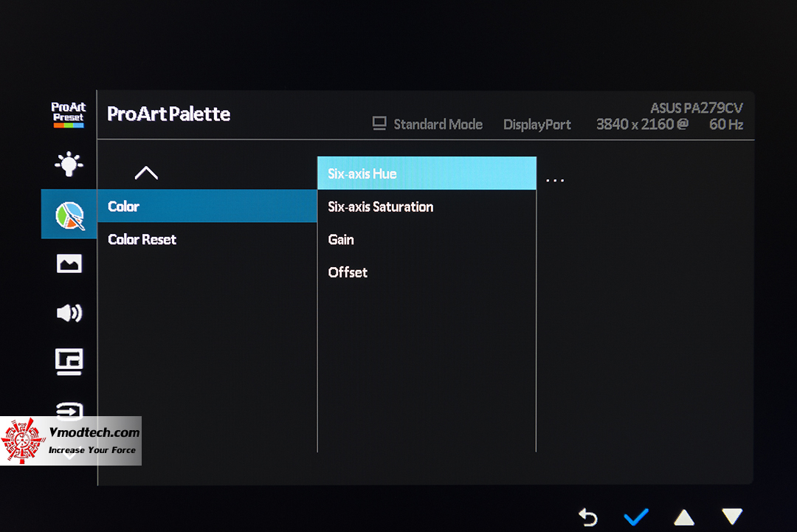Image resolution: width=797 pixels, height=532 pixels.
Task: Open the Image settings icon
Action: (x=69, y=263)
